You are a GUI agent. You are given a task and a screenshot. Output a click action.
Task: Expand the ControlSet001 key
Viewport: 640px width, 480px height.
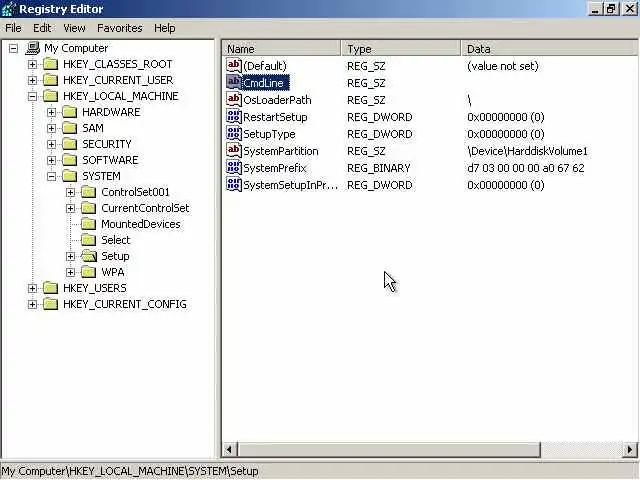pos(71,192)
